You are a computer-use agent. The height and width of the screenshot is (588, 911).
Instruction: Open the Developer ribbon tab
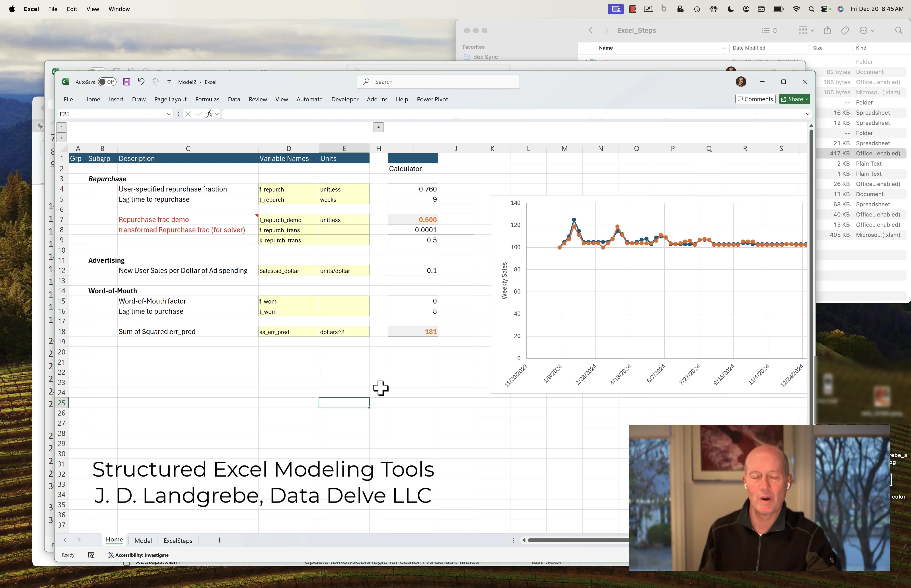[345, 99]
